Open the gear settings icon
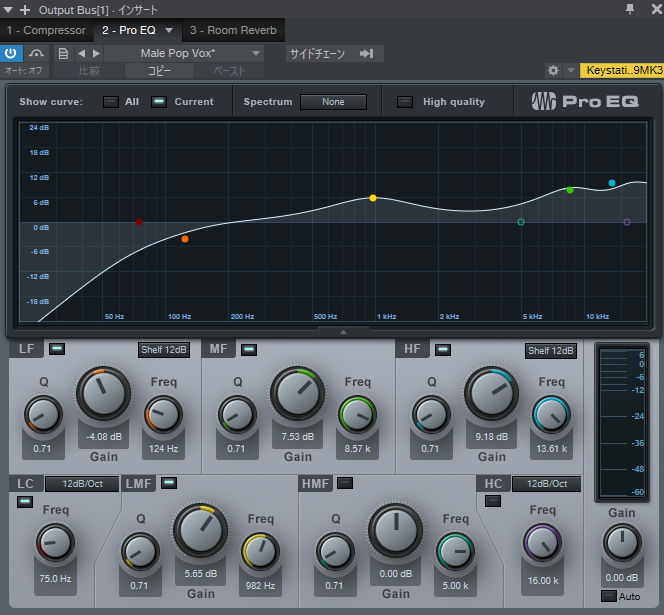 click(x=553, y=70)
